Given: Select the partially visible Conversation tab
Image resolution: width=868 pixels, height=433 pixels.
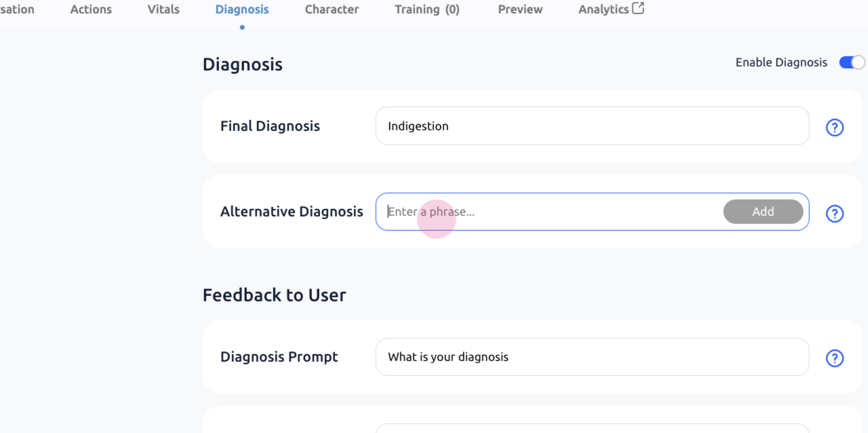Looking at the screenshot, I should (17, 10).
